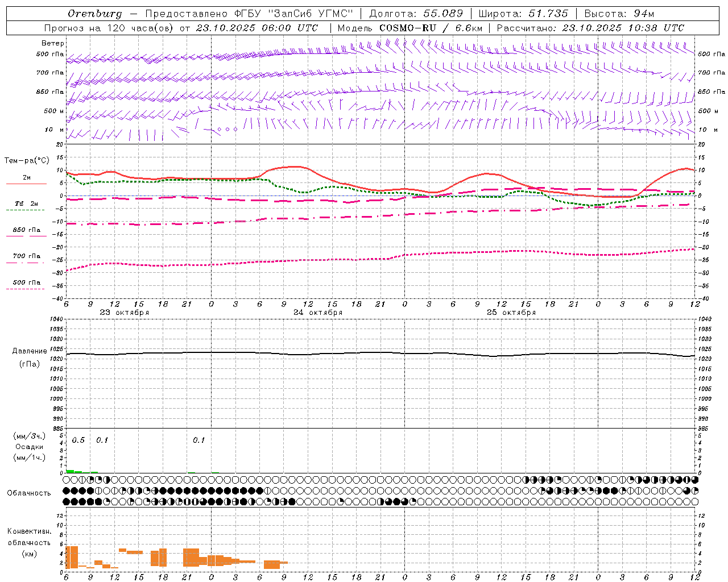The image size is (728, 582).
Task: Click "Прогноз на 120 часа(ов)" forecast text
Action: [x=109, y=28]
